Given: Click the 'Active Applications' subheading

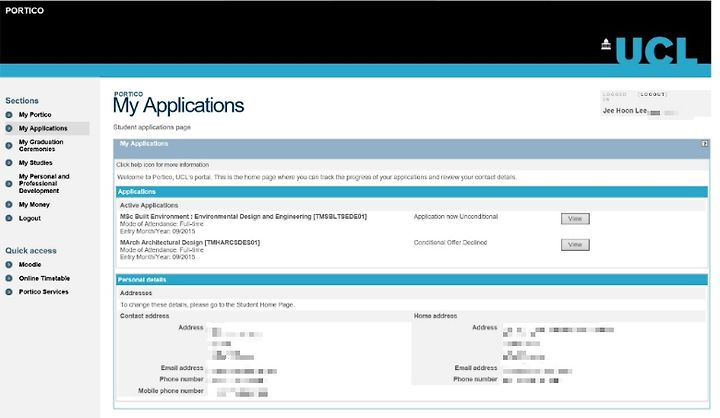Looking at the screenshot, I should (149, 206).
